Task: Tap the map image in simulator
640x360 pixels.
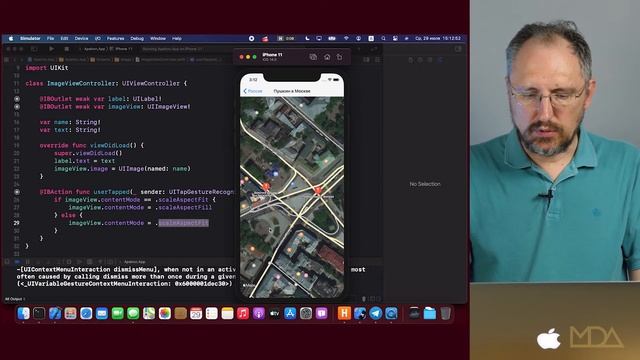Action: coord(292,197)
